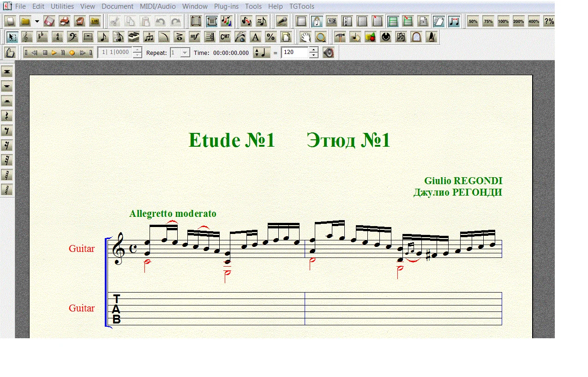
Task: Click the Save floppy disk icon
Action: pyautogui.click(x=49, y=21)
